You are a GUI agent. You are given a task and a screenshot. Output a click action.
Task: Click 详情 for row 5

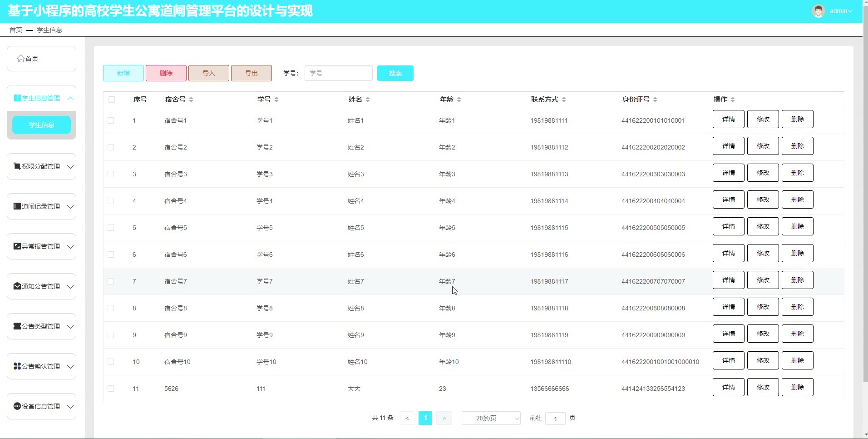[728, 226]
